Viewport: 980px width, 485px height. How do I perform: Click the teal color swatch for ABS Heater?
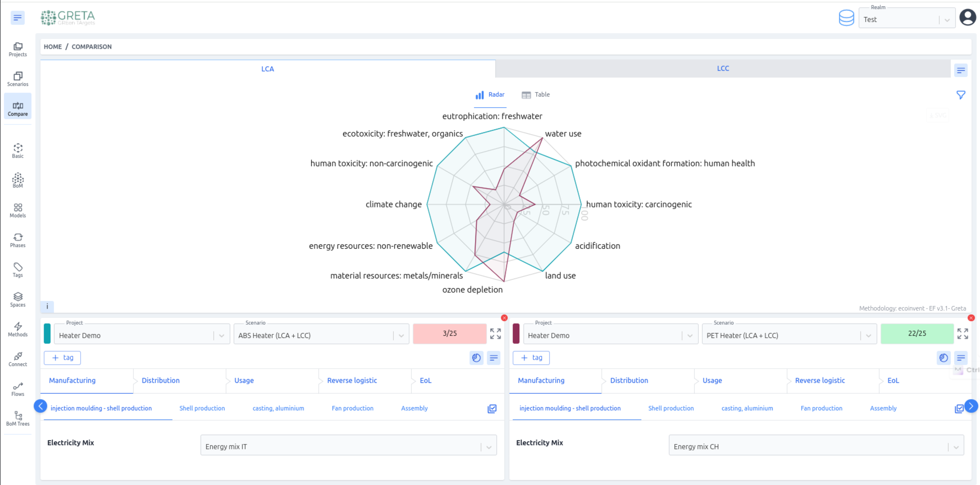pyautogui.click(x=47, y=334)
